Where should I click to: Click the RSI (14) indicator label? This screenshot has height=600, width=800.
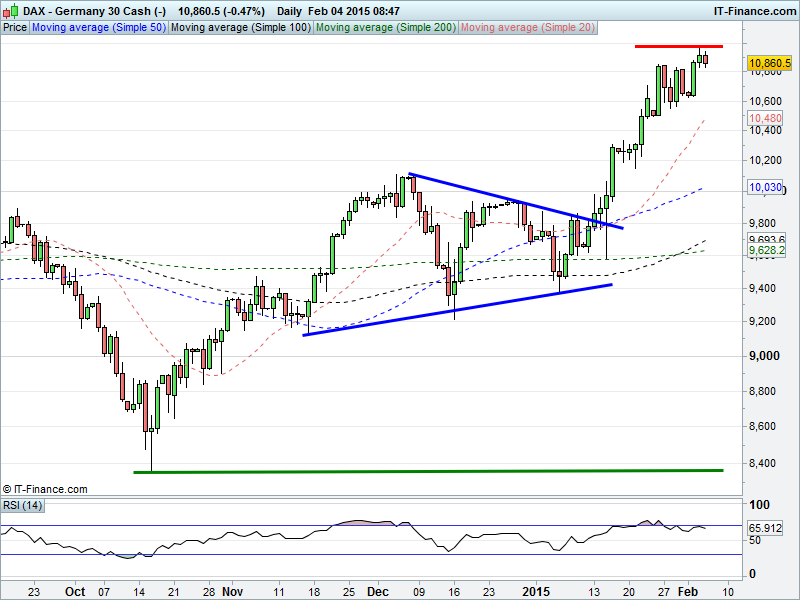click(x=22, y=506)
